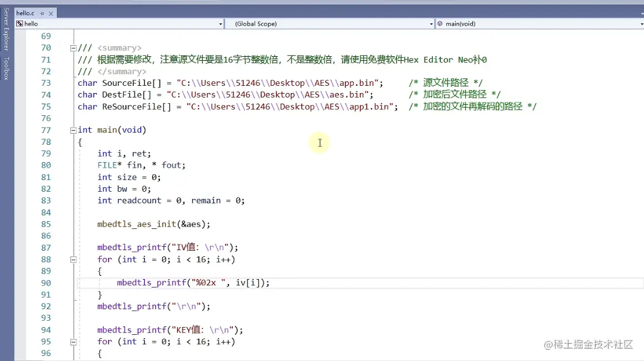644x361 pixels.
Task: Click the mbedtls_printf "%02x " statement on line 90
Action: 193,283
